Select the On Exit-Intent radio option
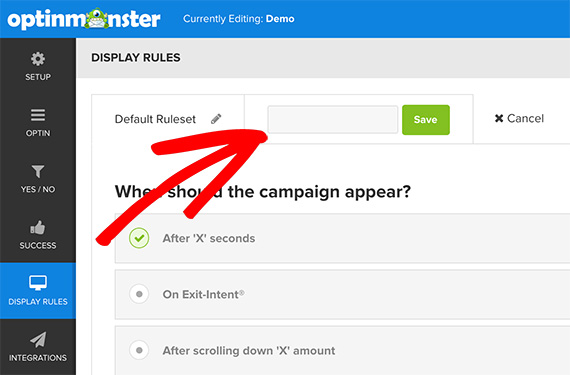The width and height of the screenshot is (570, 375). tap(139, 294)
